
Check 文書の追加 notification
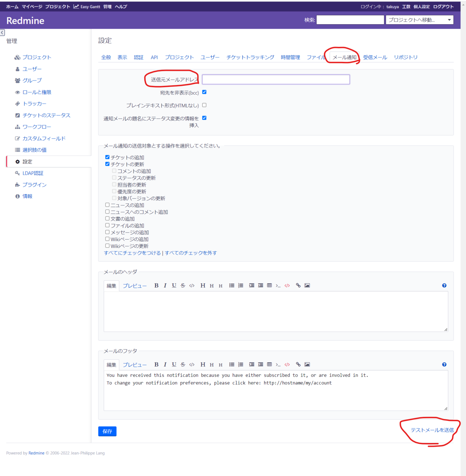point(107,219)
